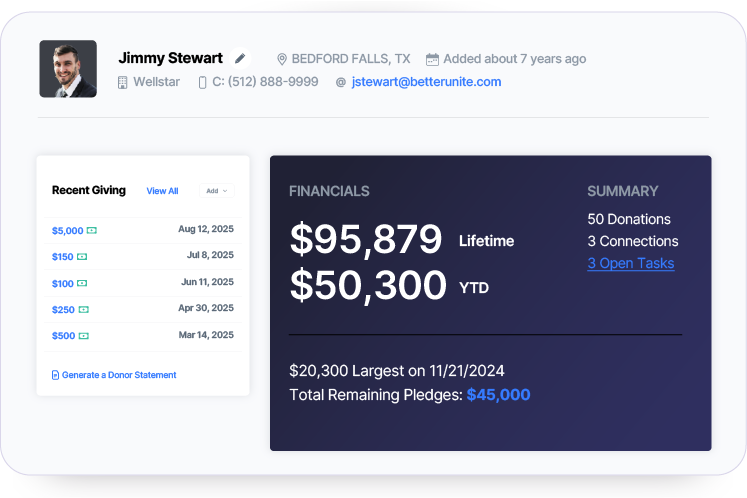Click the cash icon beside the $500 gift
747x498 pixels.
pos(83,336)
